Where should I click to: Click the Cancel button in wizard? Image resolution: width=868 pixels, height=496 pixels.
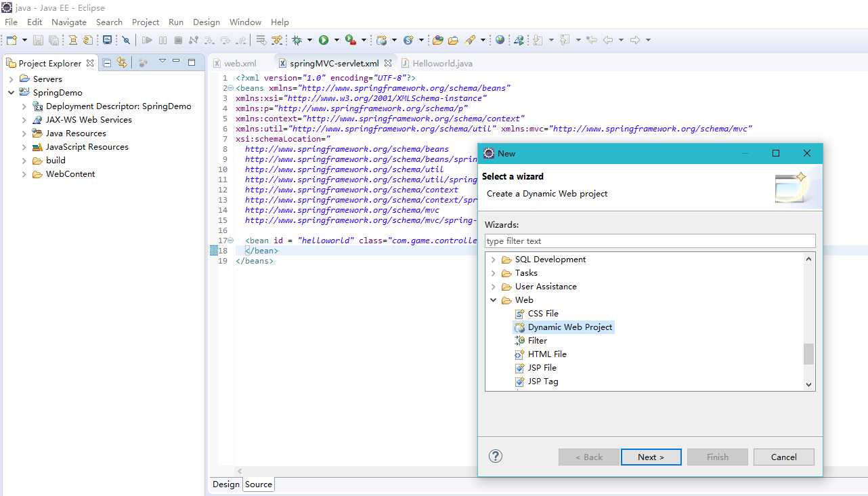tap(784, 457)
